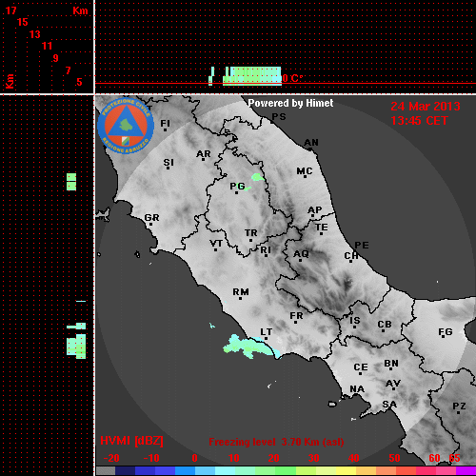The height and width of the screenshot is (476, 476).
Task: Click the 13:45 CET timestamp
Action: coord(419,121)
